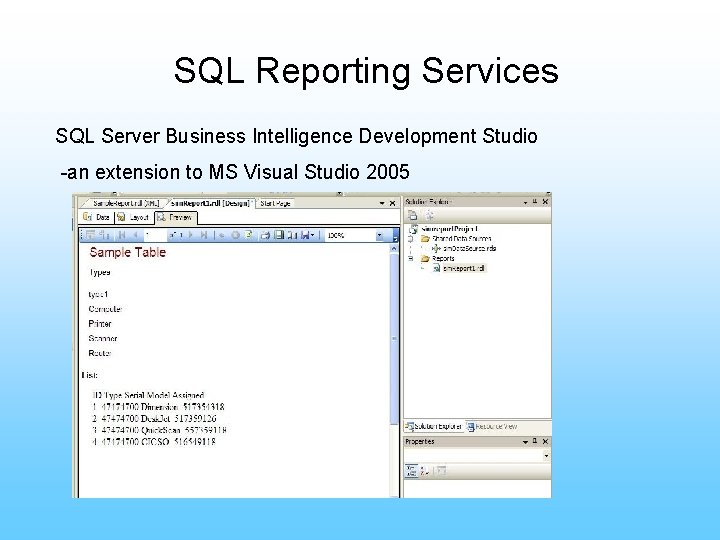Viewport: 720px width, 540px height.
Task: Toggle auto-hide pin on Properties panel
Action: (x=535, y=441)
